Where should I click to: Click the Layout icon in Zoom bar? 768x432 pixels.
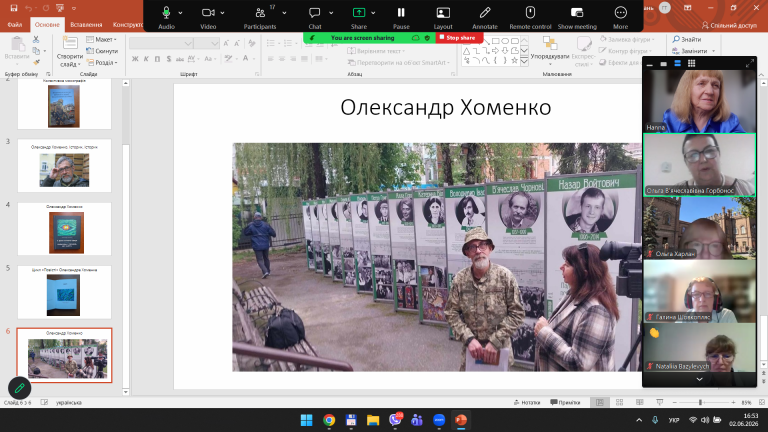(443, 13)
